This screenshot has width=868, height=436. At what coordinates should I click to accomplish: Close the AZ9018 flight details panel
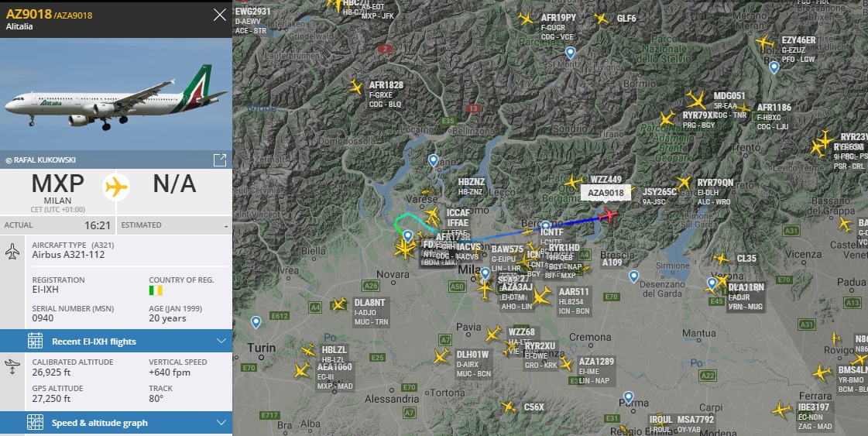point(220,15)
